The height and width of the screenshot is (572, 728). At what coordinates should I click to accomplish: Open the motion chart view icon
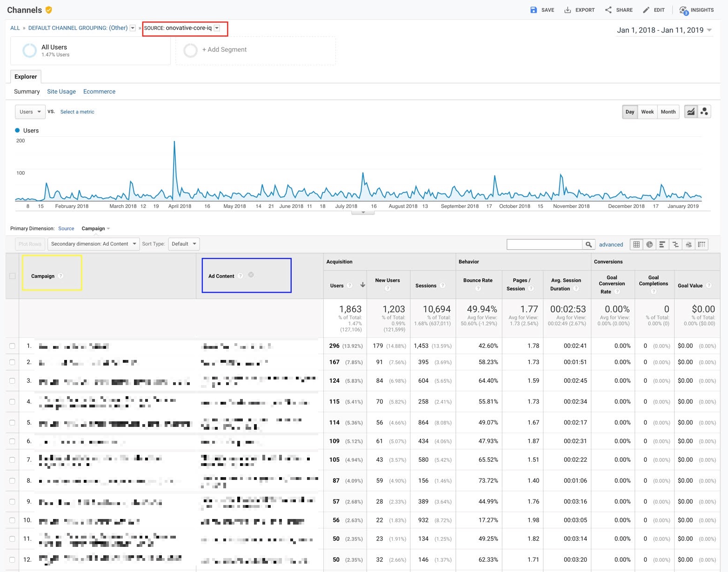pyautogui.click(x=704, y=112)
